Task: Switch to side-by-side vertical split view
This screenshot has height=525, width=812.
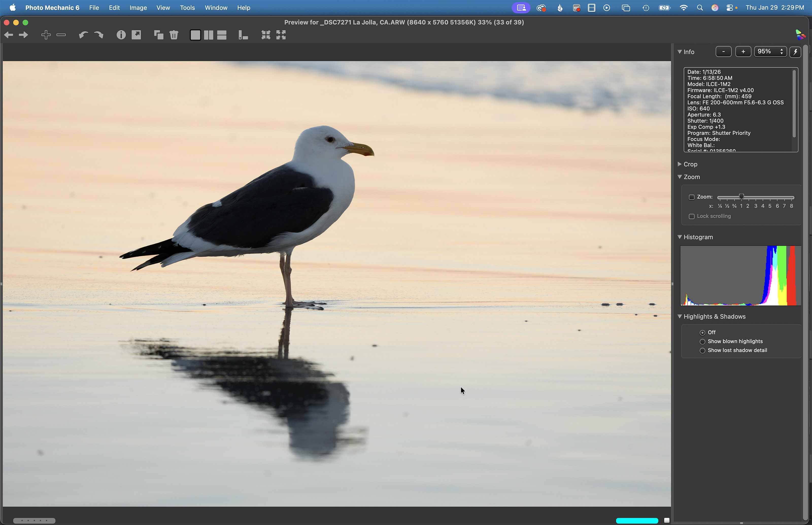Action: click(x=208, y=35)
